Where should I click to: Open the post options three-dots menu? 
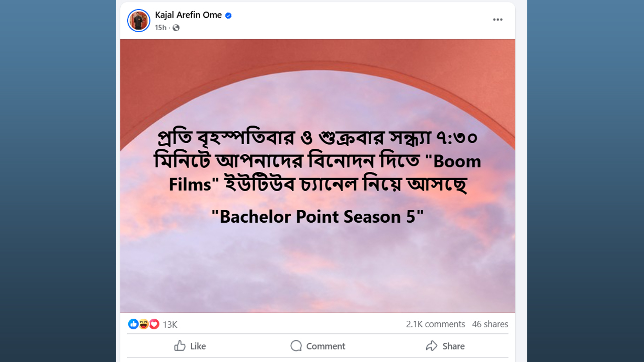click(x=498, y=20)
